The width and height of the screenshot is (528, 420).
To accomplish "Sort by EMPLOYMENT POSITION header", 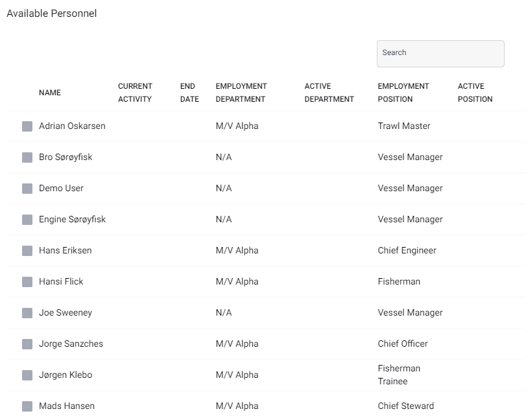I will click(x=403, y=93).
